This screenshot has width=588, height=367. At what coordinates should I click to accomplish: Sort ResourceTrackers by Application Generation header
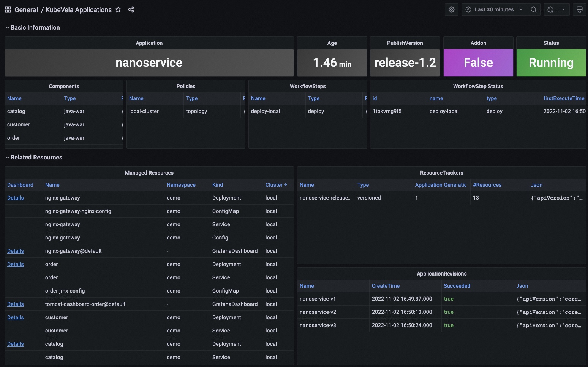pyautogui.click(x=441, y=185)
